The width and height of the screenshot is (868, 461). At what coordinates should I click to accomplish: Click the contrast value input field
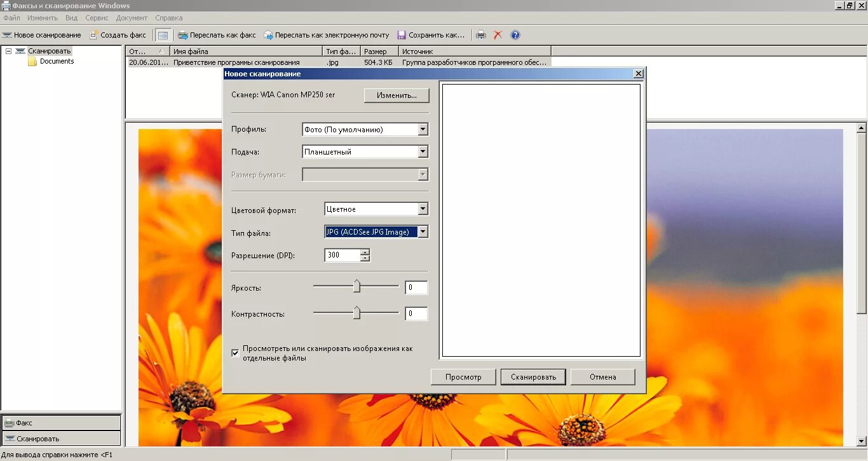click(416, 313)
